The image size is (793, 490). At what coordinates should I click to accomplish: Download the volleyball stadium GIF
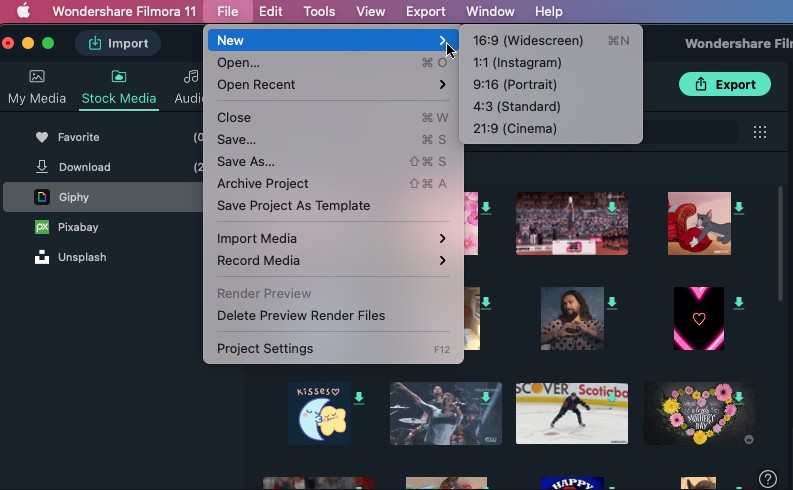click(x=612, y=207)
